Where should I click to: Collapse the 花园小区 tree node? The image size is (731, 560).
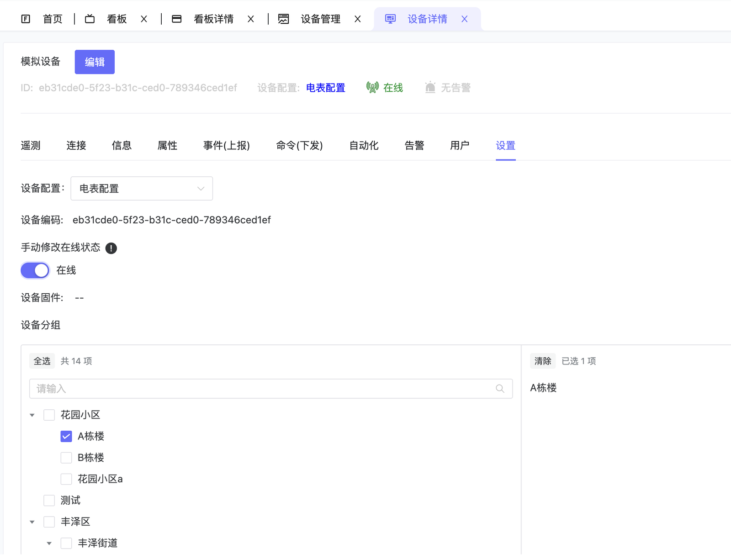tap(32, 415)
